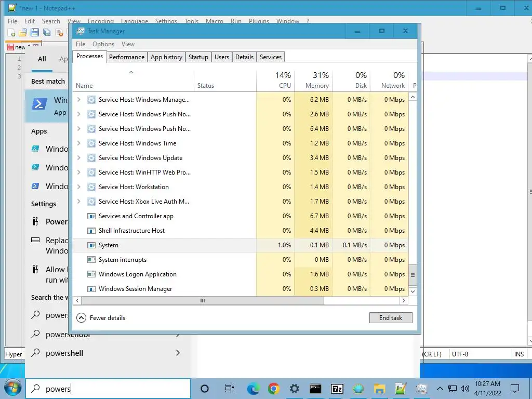Screen dimensions: 532x399
Task: Open the Notepad++ Edit menu
Action: point(30,21)
